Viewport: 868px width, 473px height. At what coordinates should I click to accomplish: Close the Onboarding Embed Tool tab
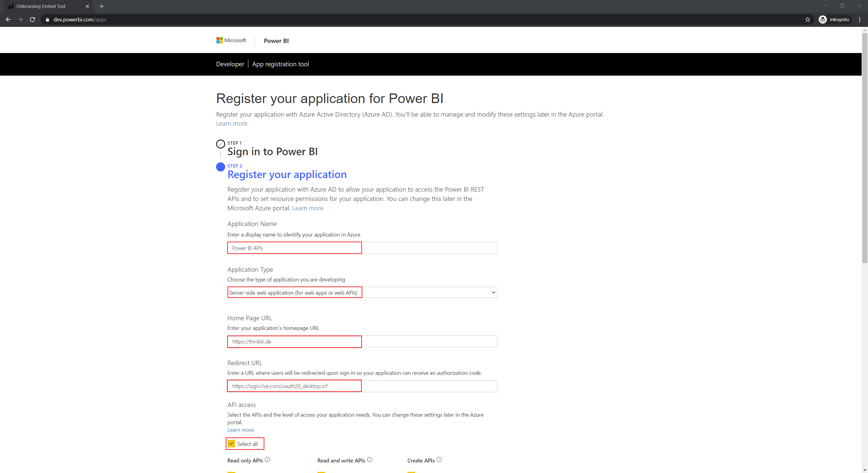coord(87,6)
